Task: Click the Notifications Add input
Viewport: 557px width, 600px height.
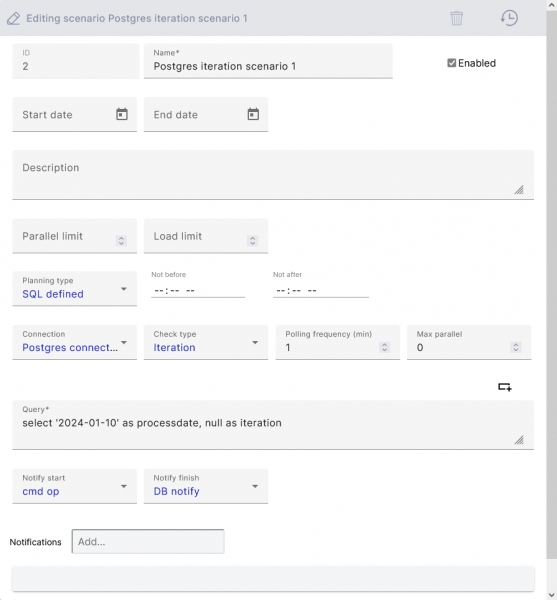Action: click(x=148, y=541)
